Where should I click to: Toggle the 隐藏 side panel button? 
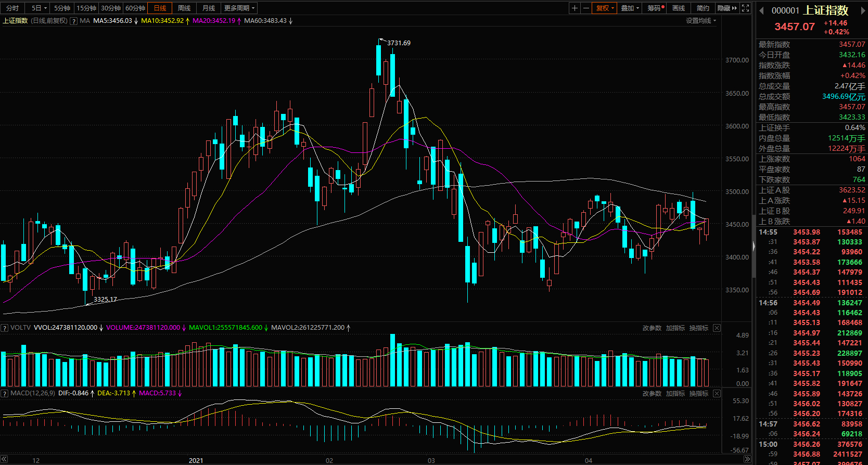[727, 8]
